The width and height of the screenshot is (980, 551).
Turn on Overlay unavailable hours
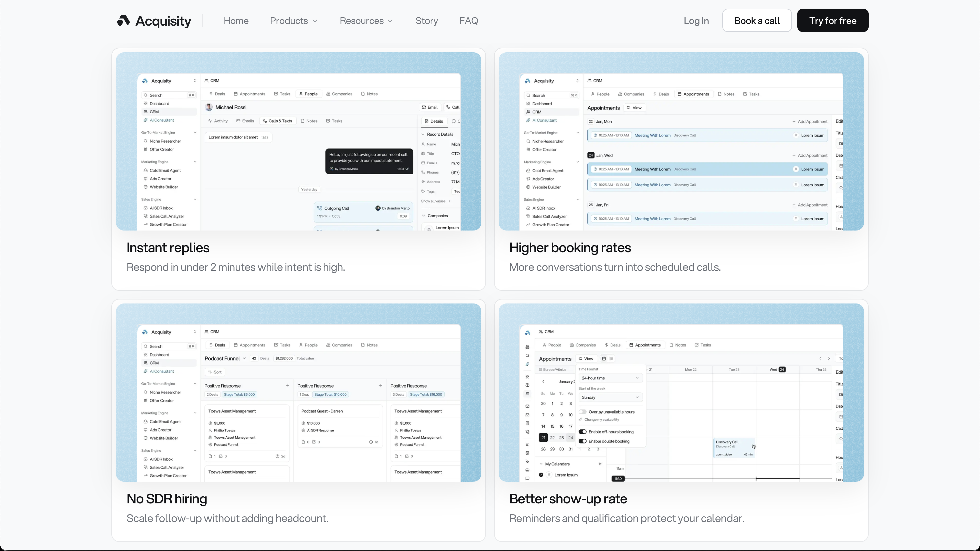click(582, 411)
